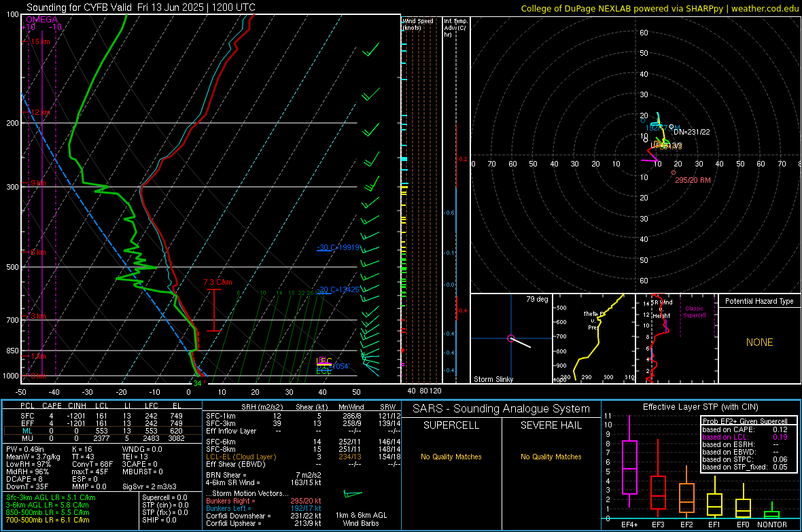Click the 6 km height marker
The height and width of the screenshot is (532, 802).
click(x=38, y=252)
